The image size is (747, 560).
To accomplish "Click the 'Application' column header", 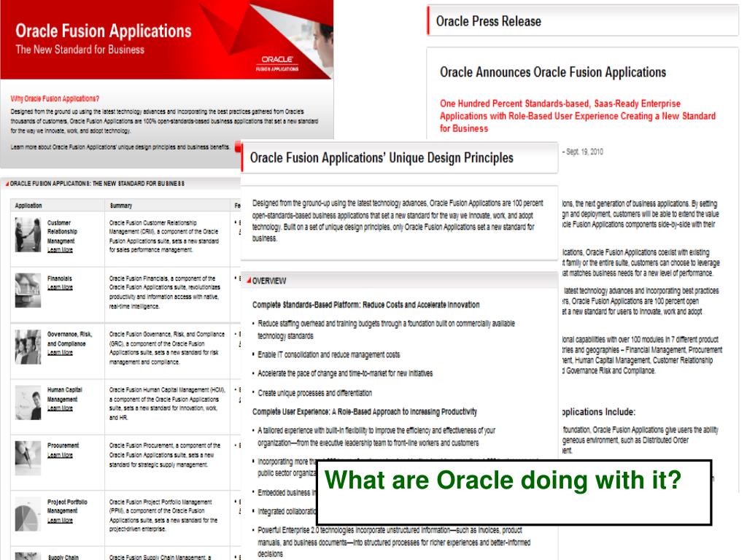I will [28, 206].
